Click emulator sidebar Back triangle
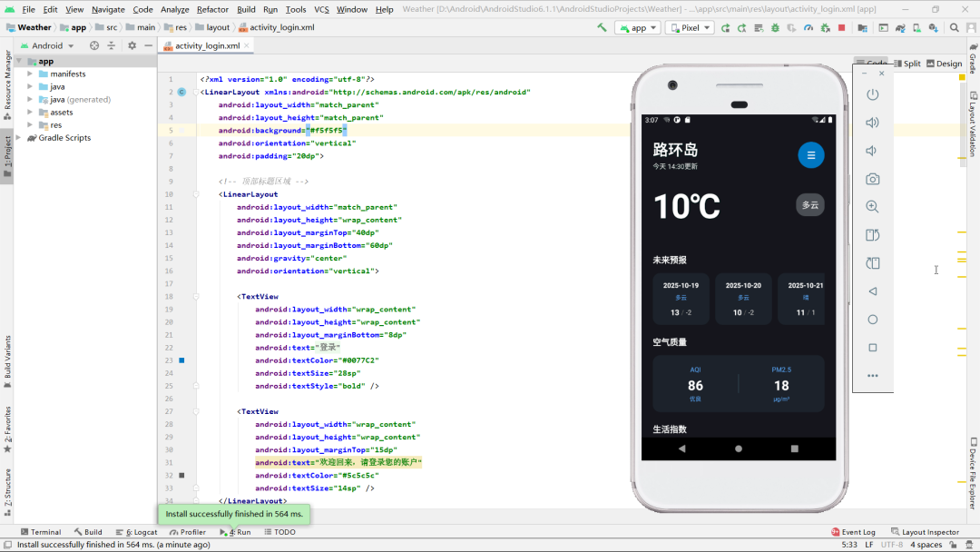 873,291
